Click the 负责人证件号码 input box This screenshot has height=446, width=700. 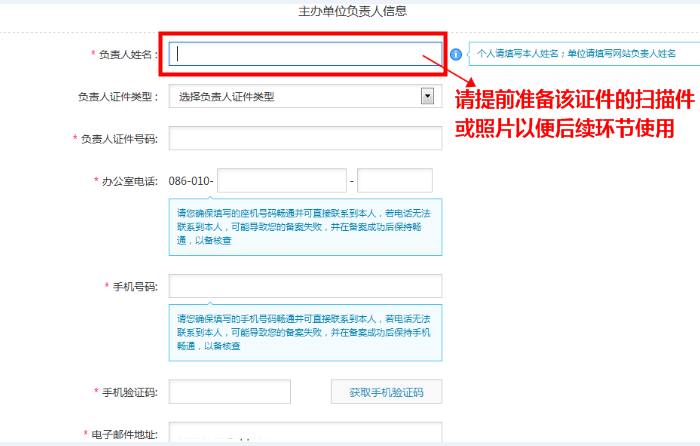[305, 138]
